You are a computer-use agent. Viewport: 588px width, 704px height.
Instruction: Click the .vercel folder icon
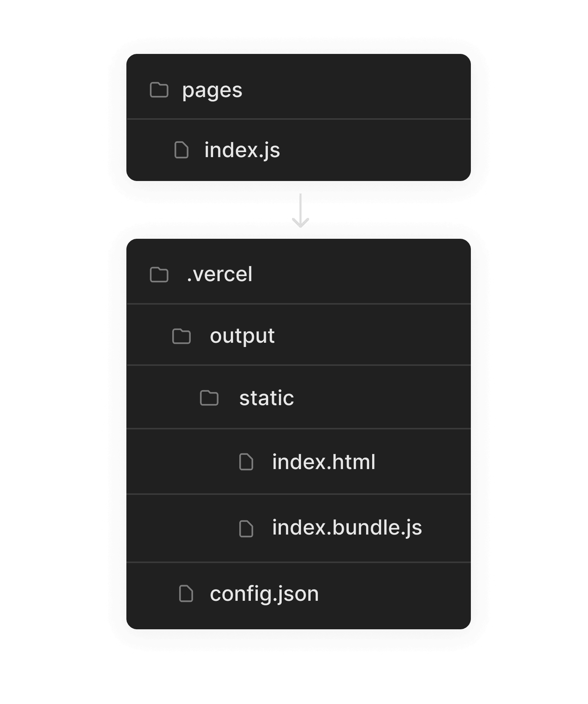(x=159, y=275)
